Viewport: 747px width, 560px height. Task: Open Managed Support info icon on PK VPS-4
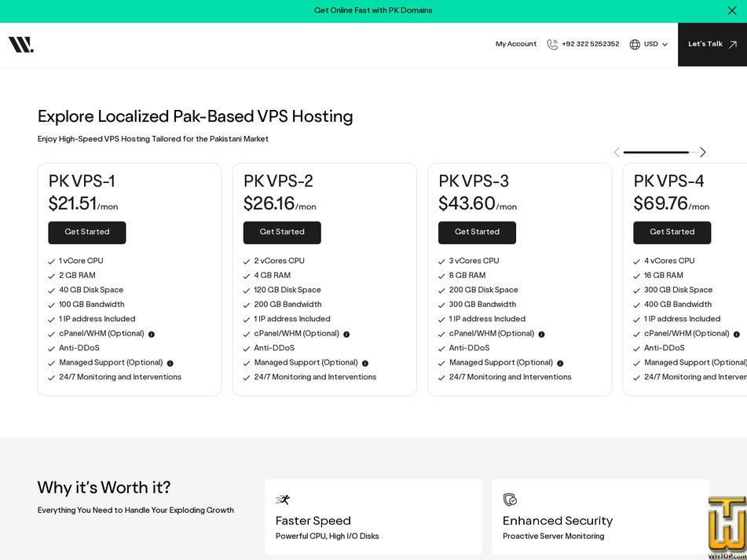coord(743,362)
